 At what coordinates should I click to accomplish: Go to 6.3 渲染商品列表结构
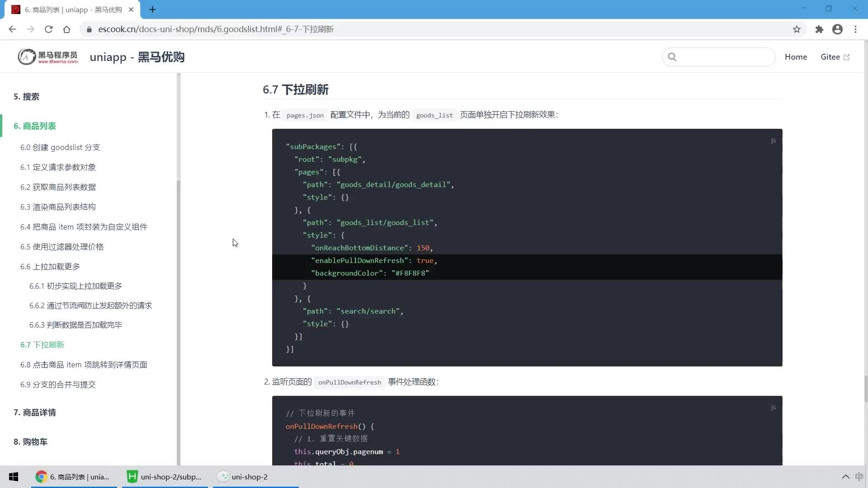coord(58,207)
